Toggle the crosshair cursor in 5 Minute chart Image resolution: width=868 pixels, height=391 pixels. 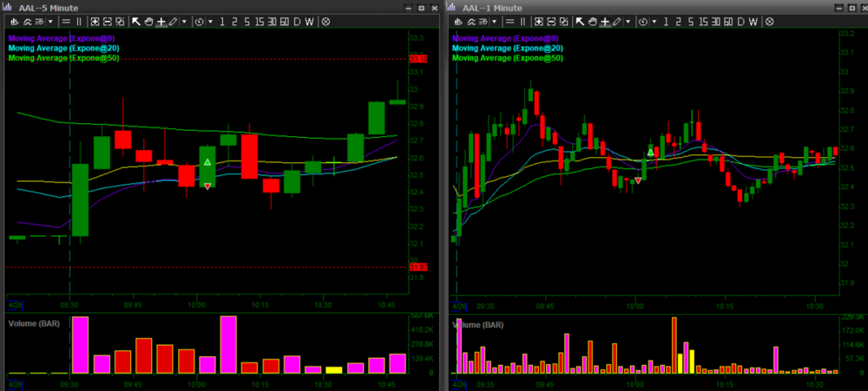(x=161, y=21)
